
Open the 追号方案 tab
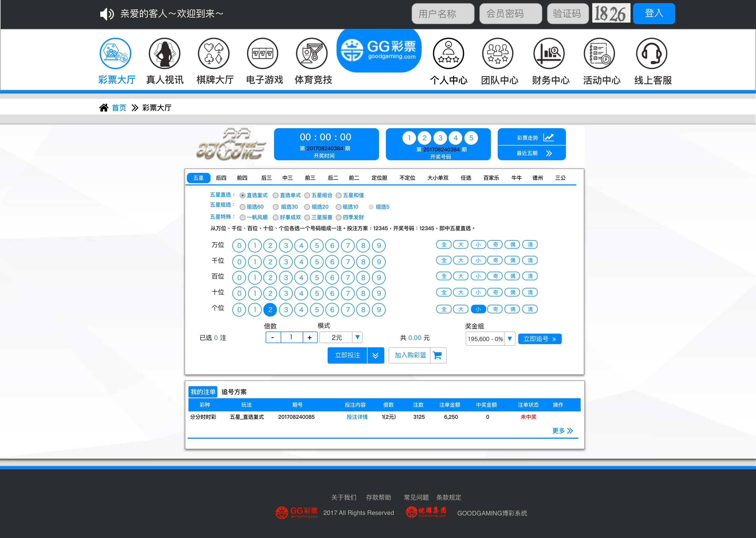(x=234, y=392)
